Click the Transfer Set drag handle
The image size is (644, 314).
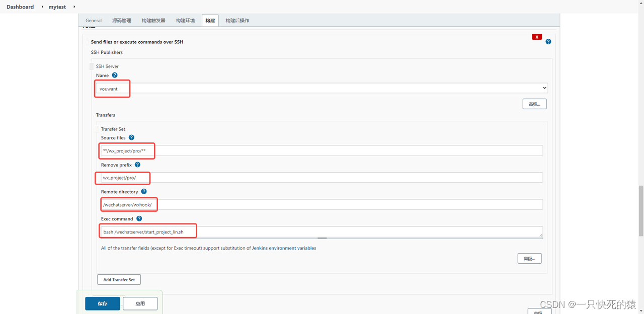97,129
